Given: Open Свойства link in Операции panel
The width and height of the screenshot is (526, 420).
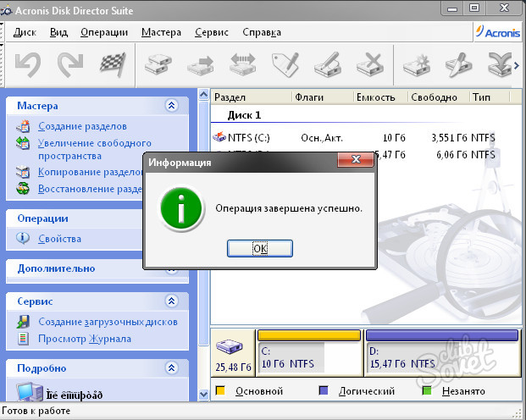Looking at the screenshot, I should coord(59,239).
